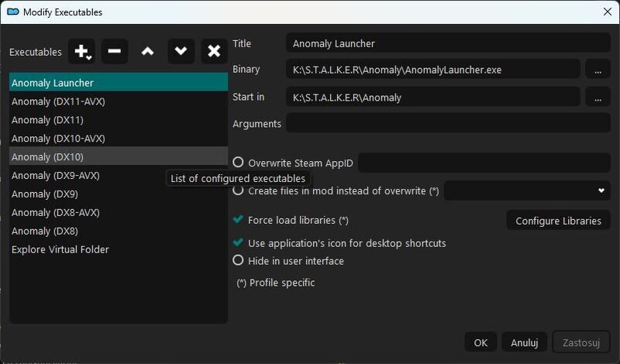620x364 pixels.
Task: Cancel with the Anuluj button
Action: [525, 342]
